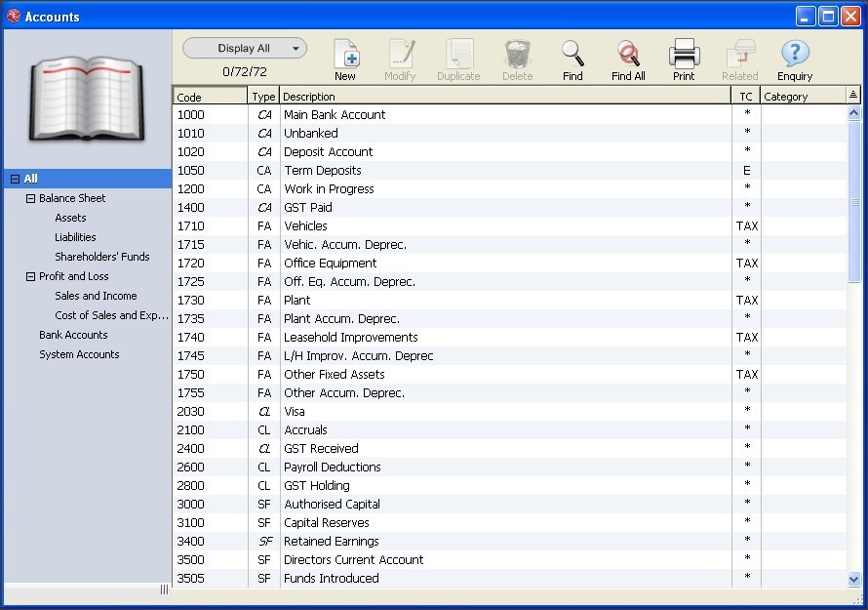
Task: Open Enquiry with the question mark icon
Action: [795, 54]
